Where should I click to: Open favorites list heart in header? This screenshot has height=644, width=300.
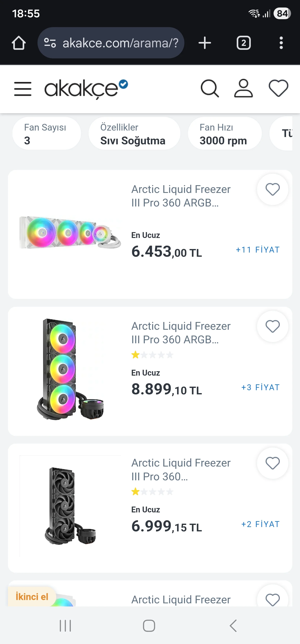(278, 88)
